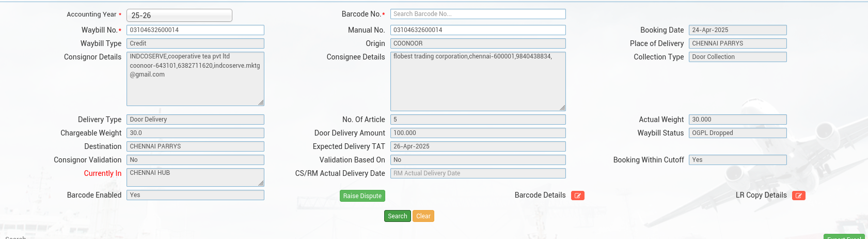Viewport: 868px width, 239px height.
Task: Click Consignee Details resize handle
Action: point(562,108)
